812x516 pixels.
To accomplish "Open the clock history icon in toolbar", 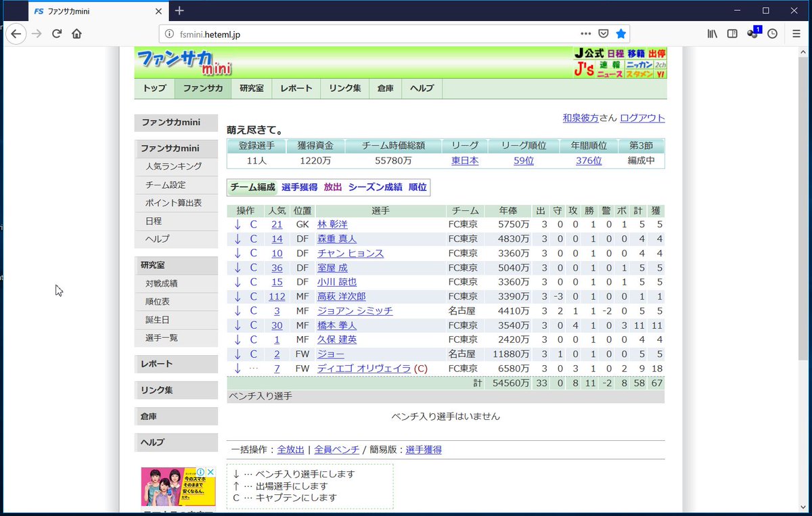I will [x=772, y=34].
